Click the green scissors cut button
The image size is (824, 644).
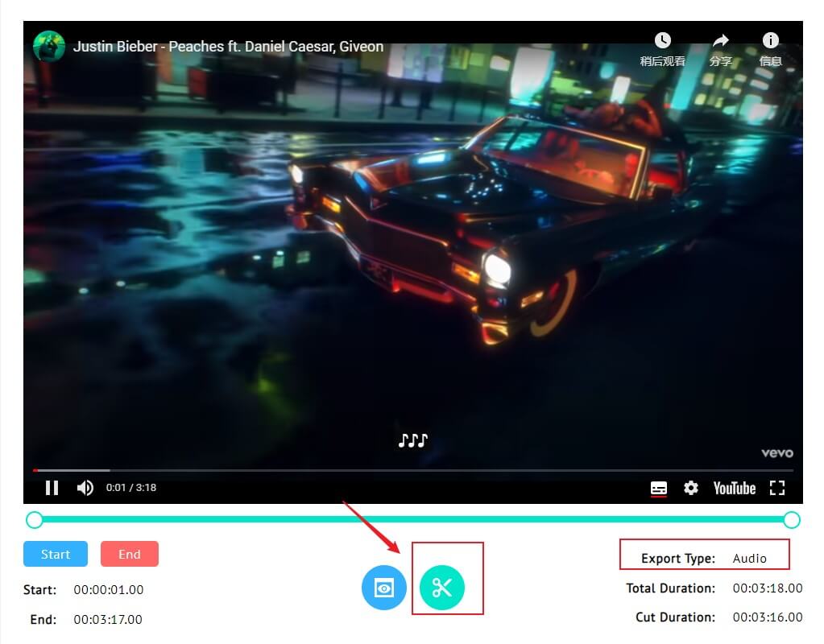click(442, 588)
